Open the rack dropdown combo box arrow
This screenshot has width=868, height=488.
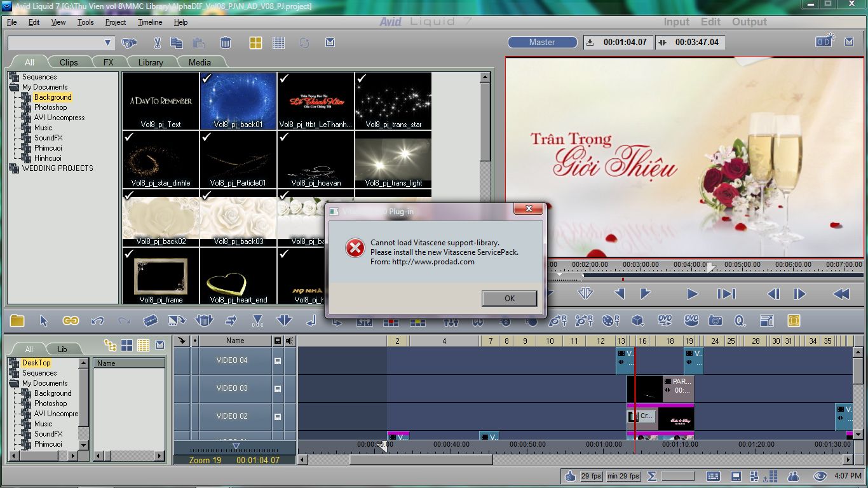click(x=107, y=43)
